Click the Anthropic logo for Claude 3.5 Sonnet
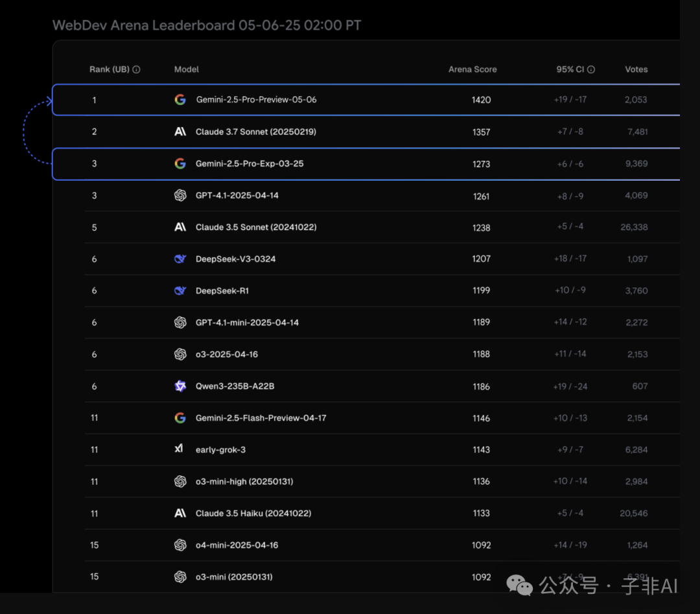700x614 pixels. pyautogui.click(x=180, y=228)
